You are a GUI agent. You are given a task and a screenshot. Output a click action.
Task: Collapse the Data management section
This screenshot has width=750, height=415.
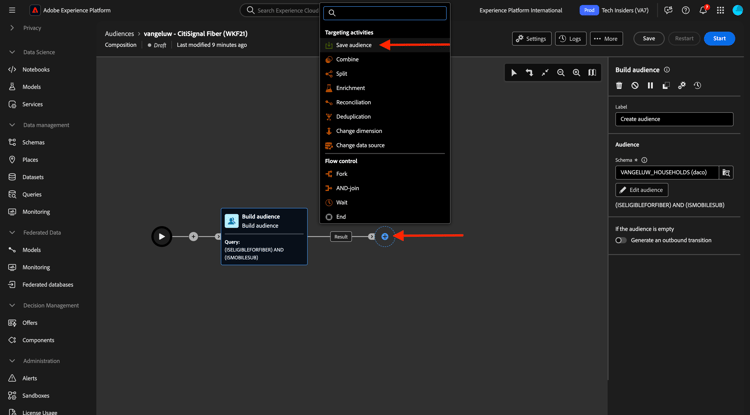tap(11, 125)
